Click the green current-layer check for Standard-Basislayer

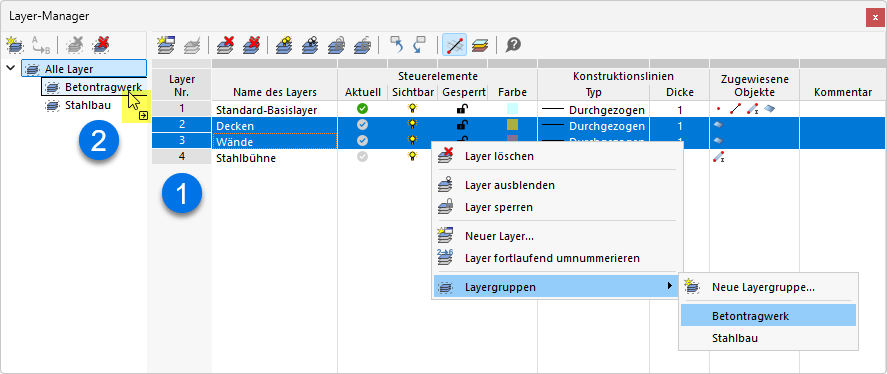coord(363,108)
